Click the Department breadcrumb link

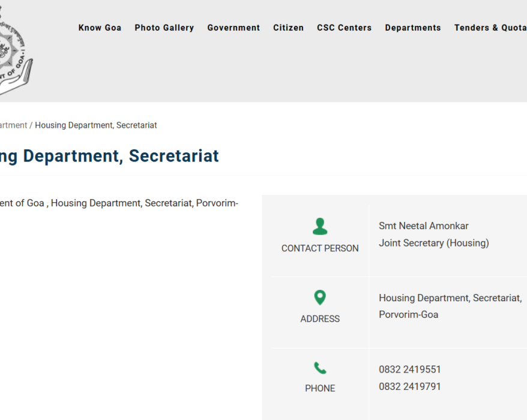[x=13, y=125]
